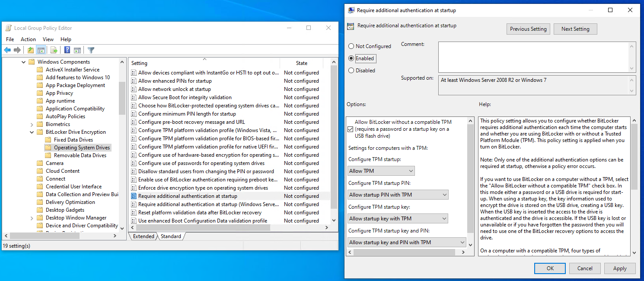Click the Export List toolbar icon
The width and height of the screenshot is (644, 281).
click(54, 50)
